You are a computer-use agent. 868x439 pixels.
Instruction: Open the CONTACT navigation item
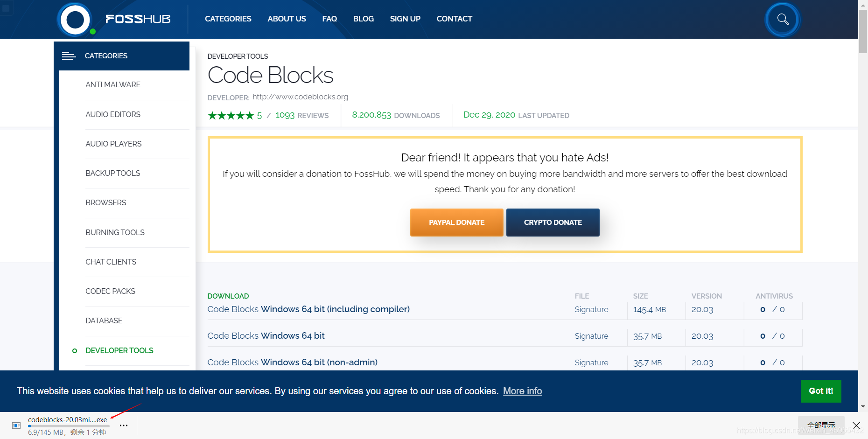click(x=454, y=19)
